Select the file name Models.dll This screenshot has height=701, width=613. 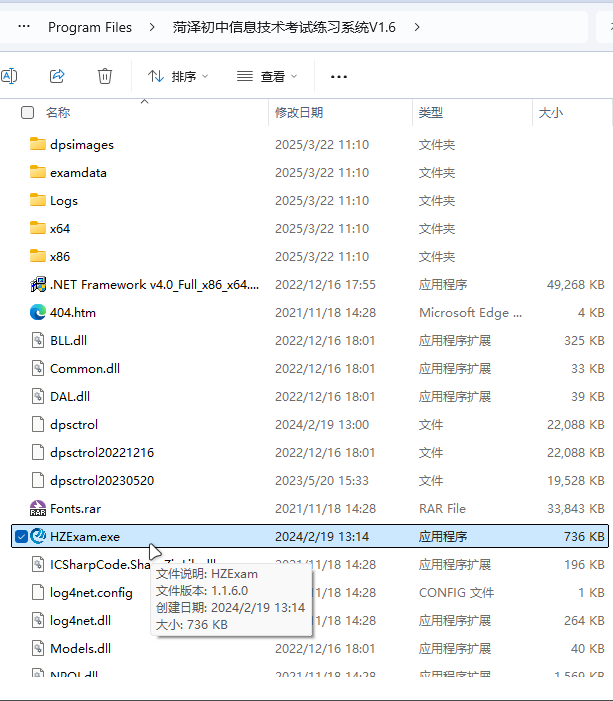click(80, 649)
